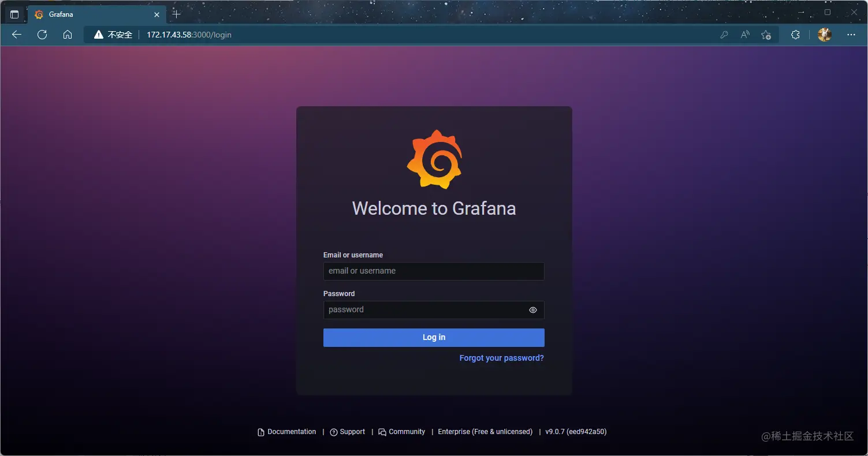Click the Welcome to Grafana heading
Viewport: 868px width, 456px height.
tap(434, 208)
